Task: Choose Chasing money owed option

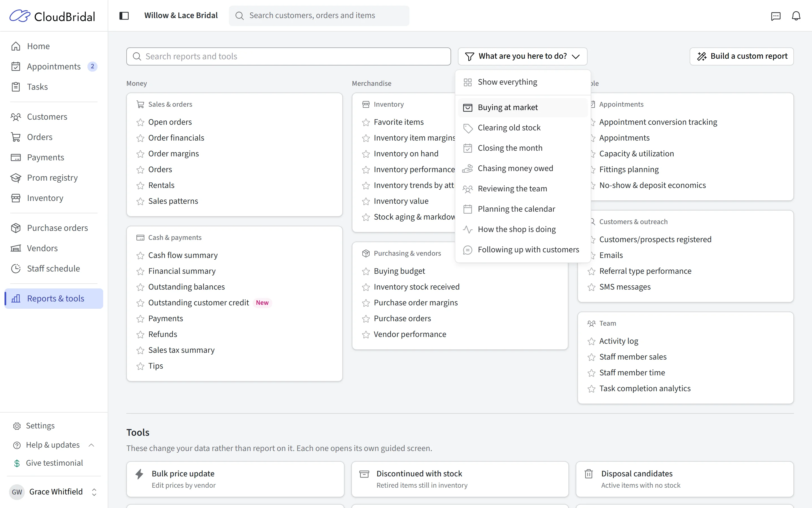Action: (522, 168)
